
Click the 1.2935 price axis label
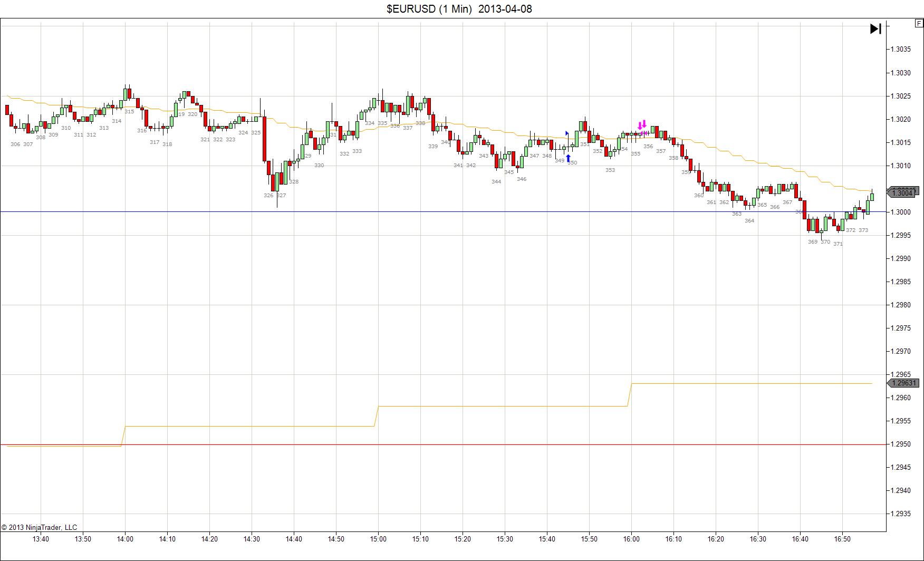[901, 514]
